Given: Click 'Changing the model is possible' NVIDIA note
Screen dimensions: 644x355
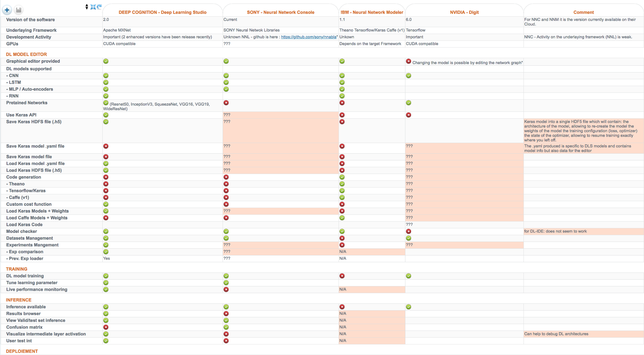Looking at the screenshot, I should click(468, 63).
